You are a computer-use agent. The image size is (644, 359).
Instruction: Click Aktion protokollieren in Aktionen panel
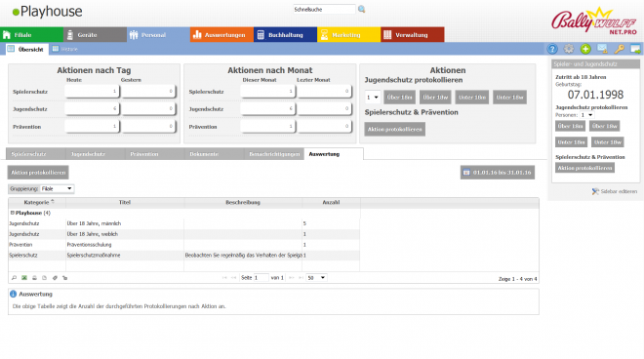pos(395,129)
